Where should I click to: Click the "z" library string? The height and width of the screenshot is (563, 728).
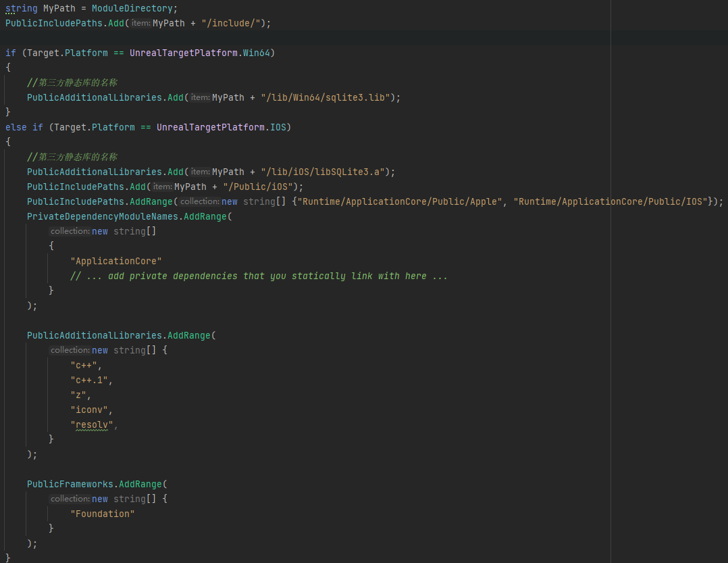[x=80, y=395]
